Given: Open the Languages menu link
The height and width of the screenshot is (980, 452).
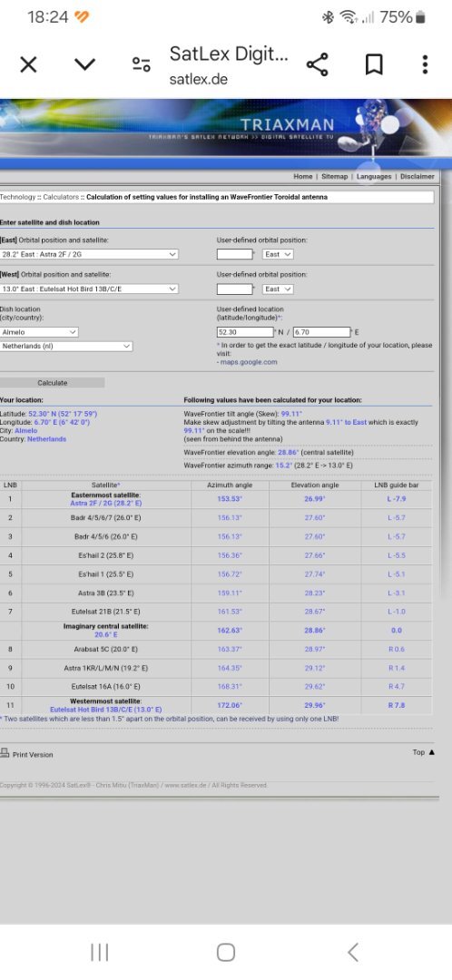Looking at the screenshot, I should (374, 176).
